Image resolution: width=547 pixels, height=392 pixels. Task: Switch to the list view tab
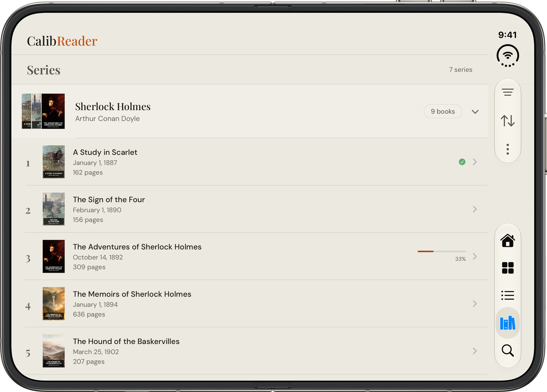point(507,295)
